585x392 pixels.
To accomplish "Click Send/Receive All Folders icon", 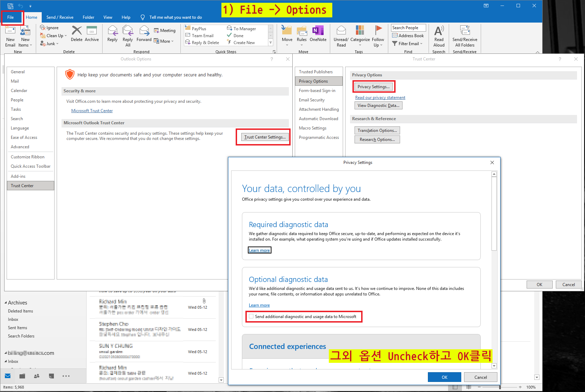I will pyautogui.click(x=465, y=31).
